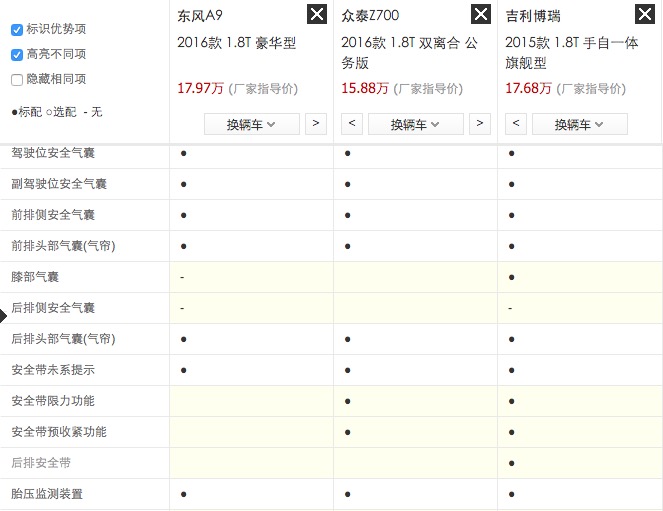Click 众泰Z700 dot in 安全带预收紧功能 row
The image size is (663, 511).
(x=348, y=432)
